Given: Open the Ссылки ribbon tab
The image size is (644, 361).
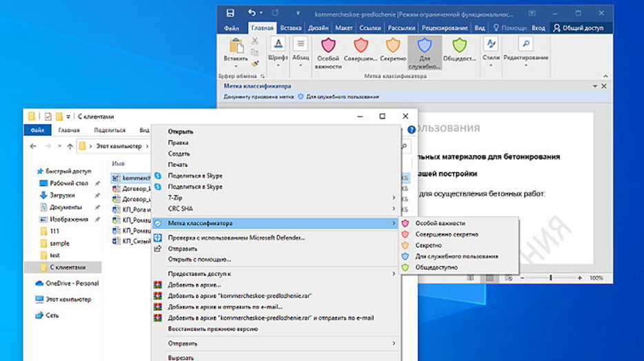Looking at the screenshot, I should [370, 28].
